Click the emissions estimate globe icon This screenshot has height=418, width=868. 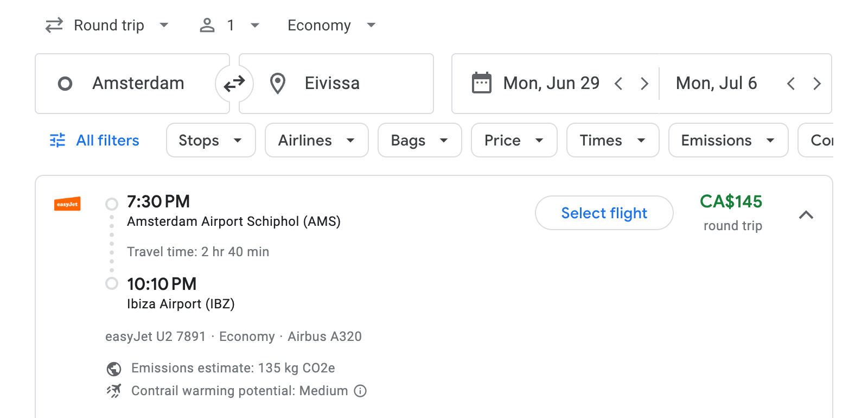[x=113, y=368]
